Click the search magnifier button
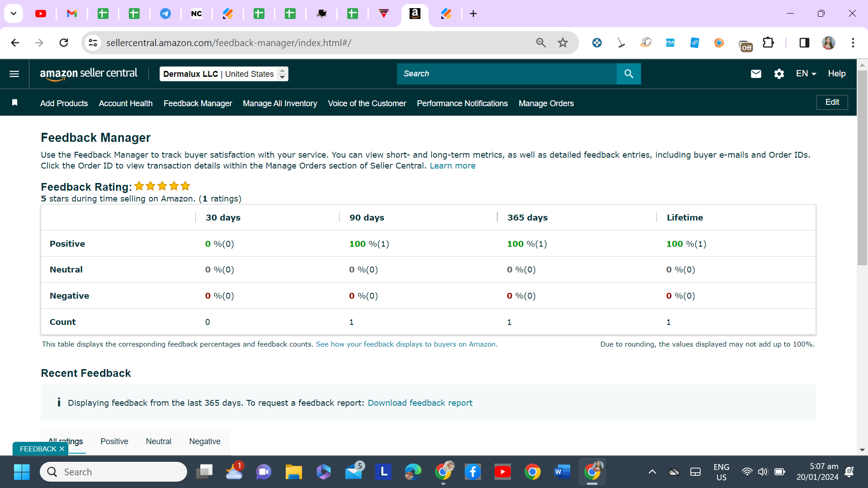 click(x=628, y=74)
